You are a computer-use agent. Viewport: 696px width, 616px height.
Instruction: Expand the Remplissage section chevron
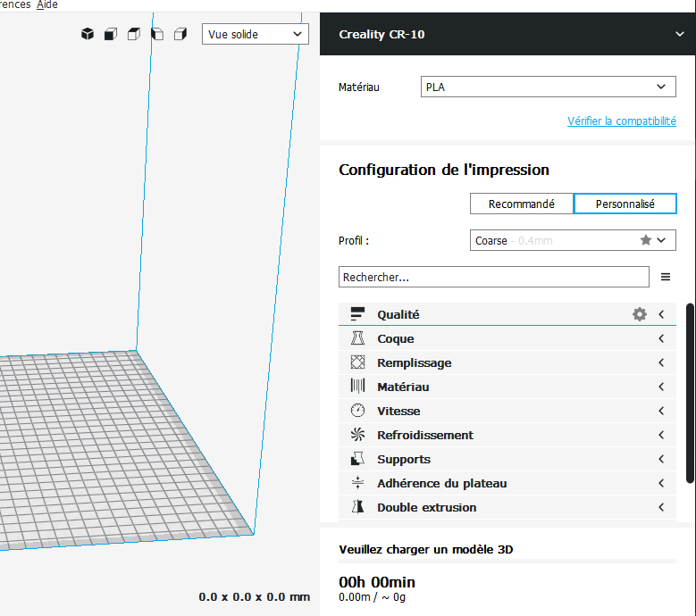[661, 362]
